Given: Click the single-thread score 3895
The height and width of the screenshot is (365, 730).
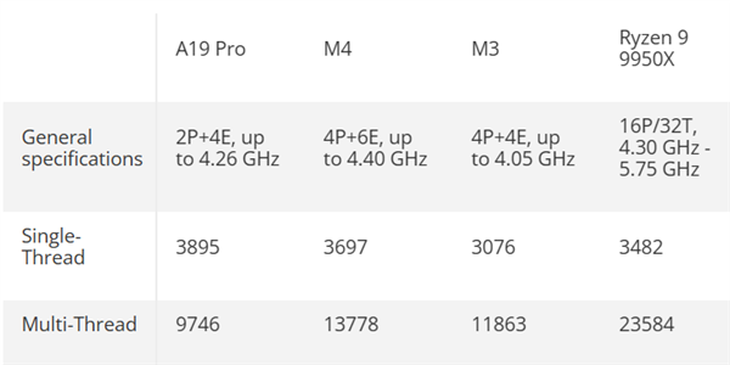Looking at the screenshot, I should (197, 247).
